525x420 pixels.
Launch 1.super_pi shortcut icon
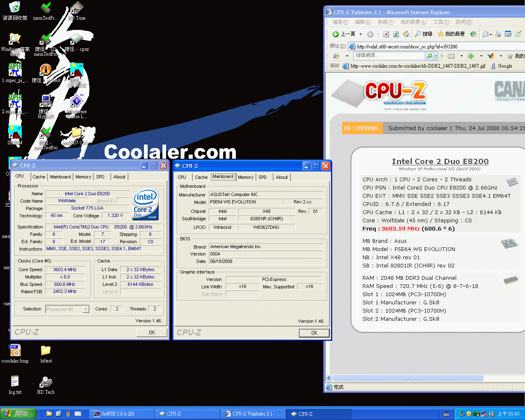(x=15, y=71)
